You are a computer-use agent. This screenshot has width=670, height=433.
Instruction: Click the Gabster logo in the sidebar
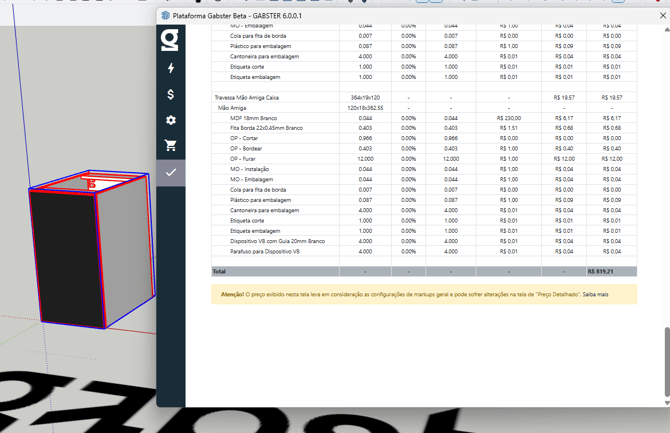(x=170, y=40)
